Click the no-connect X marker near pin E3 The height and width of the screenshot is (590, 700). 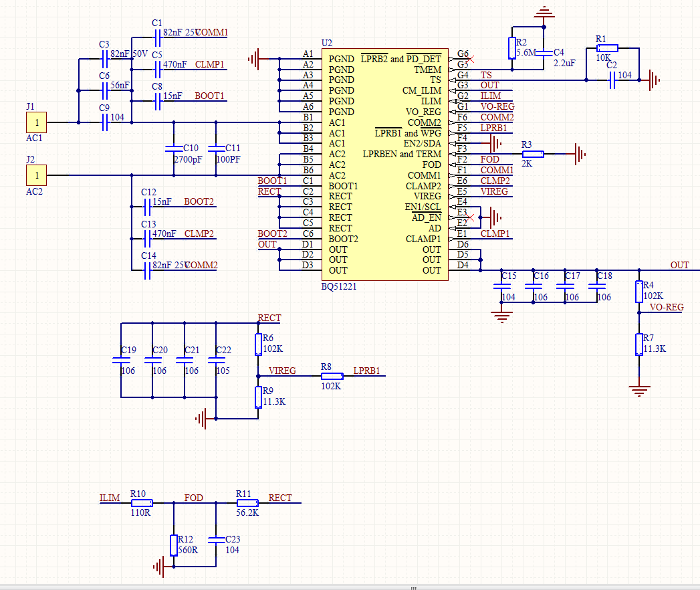coord(469,217)
